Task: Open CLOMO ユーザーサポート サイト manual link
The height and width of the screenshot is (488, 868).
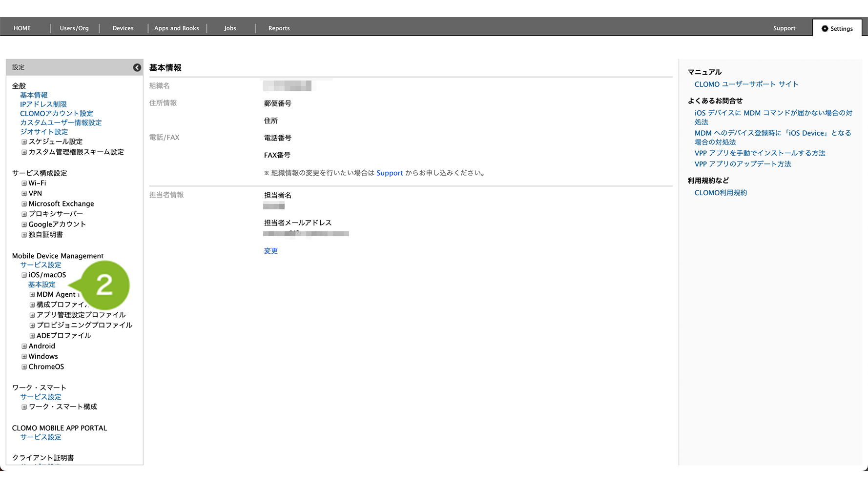Action: [x=746, y=84]
